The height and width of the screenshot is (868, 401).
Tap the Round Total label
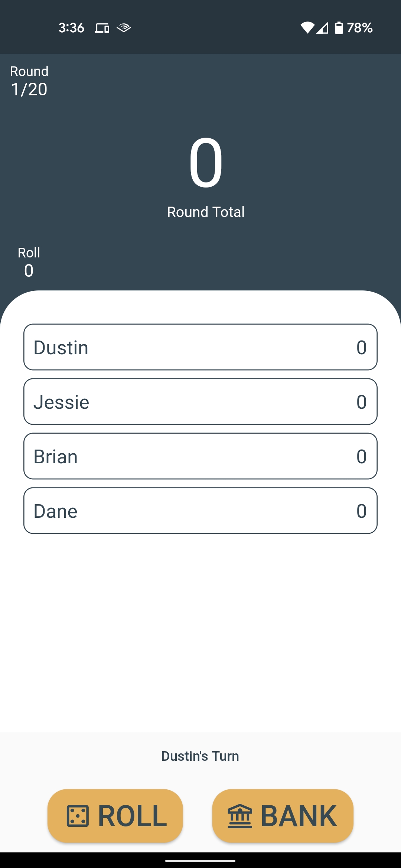tap(206, 212)
